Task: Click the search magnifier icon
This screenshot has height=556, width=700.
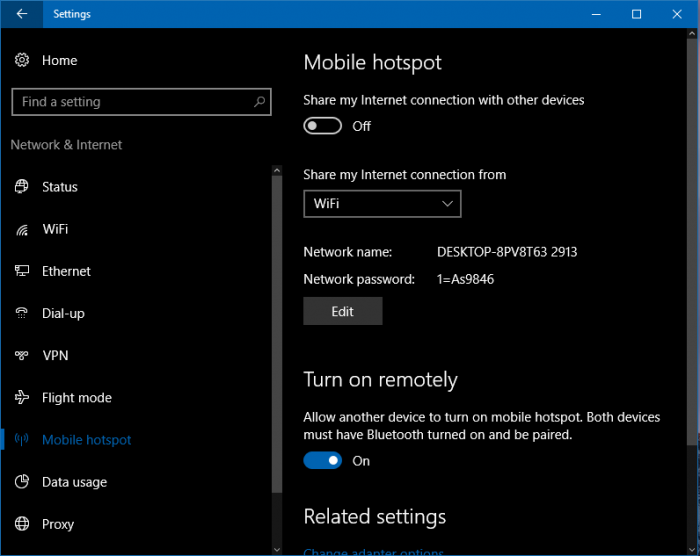Action: [259, 102]
